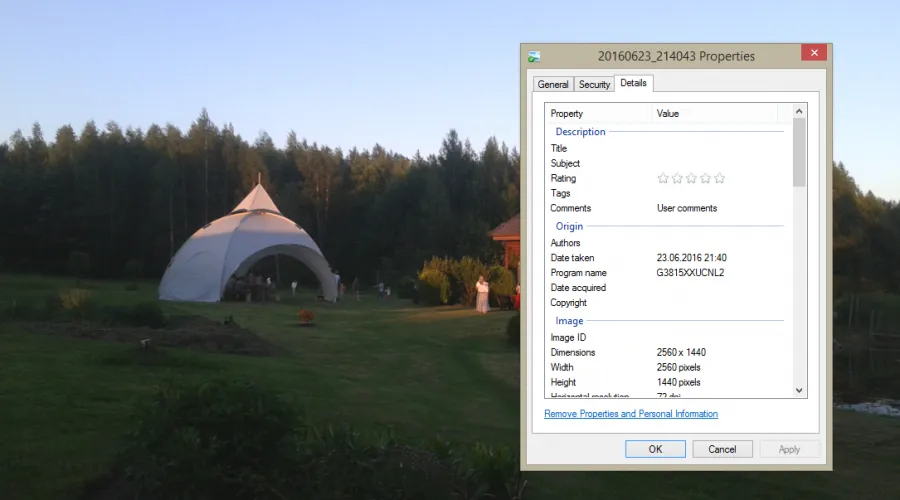Set rating to three stars

coord(691,179)
